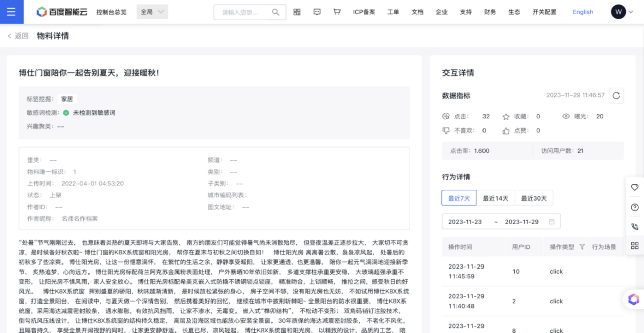Refresh the 数据指标 data
The width and height of the screenshot is (644, 333).
(x=616, y=96)
